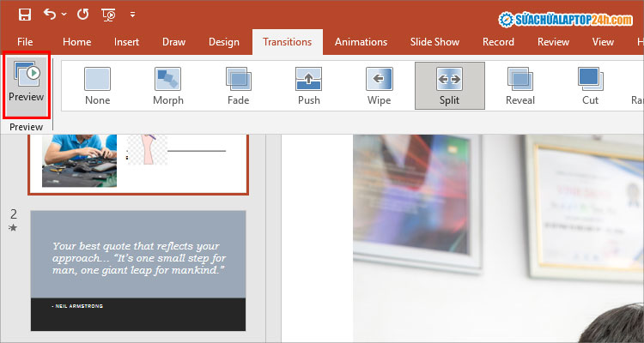644x343 pixels.
Task: Click the Save icon in quick access toolbar
Action: point(24,15)
